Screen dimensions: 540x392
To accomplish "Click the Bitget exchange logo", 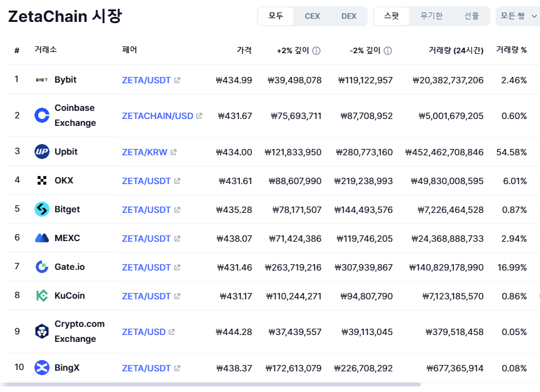I will [x=42, y=209].
